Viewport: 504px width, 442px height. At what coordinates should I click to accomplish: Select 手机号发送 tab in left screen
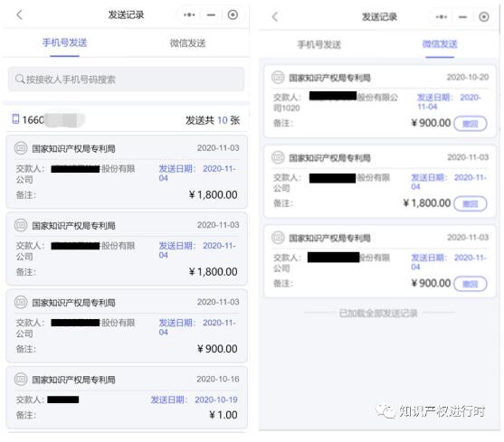tap(64, 42)
